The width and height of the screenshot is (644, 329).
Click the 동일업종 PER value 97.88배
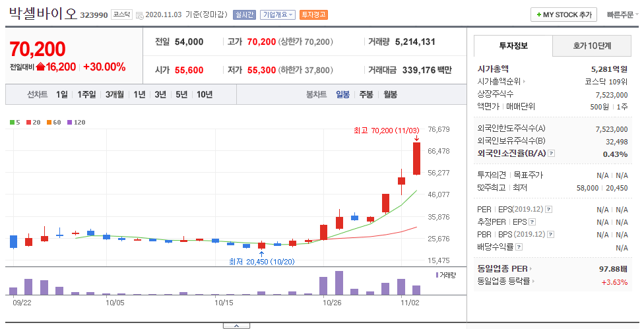click(x=613, y=269)
